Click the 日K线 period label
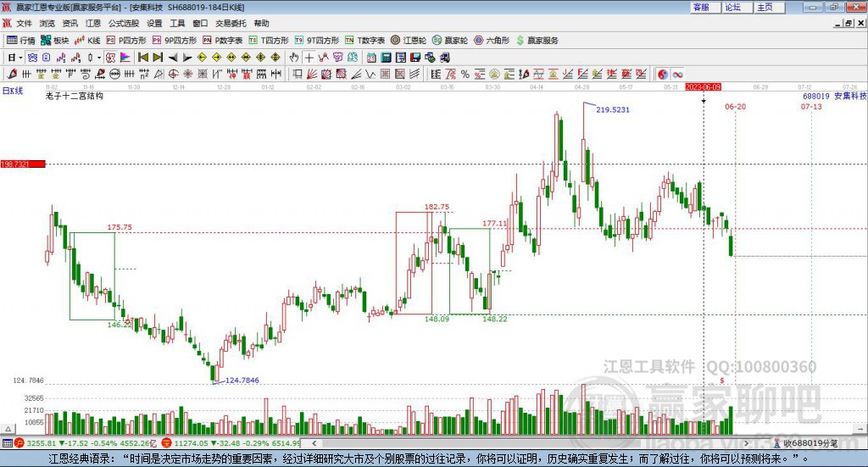The width and height of the screenshot is (868, 467). [12, 91]
